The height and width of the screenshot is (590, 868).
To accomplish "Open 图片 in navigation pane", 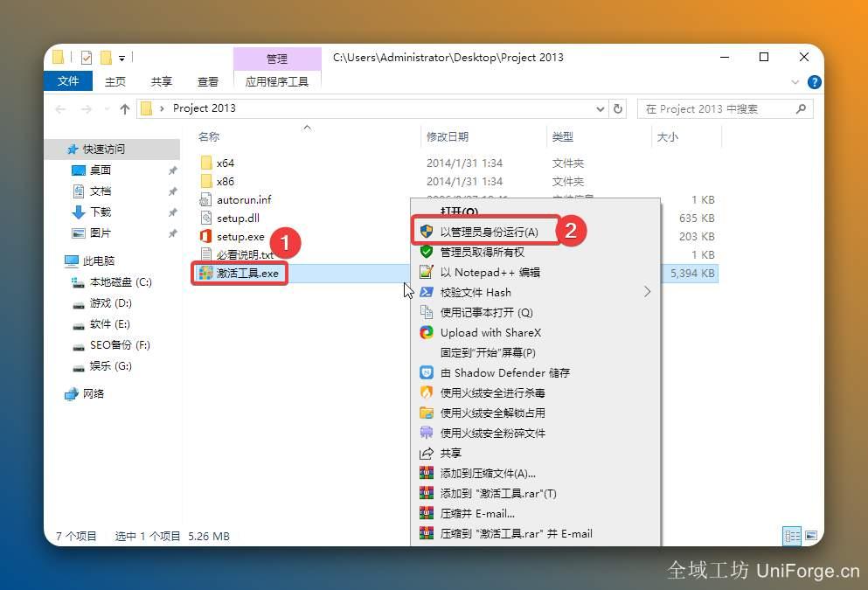I will (x=101, y=233).
